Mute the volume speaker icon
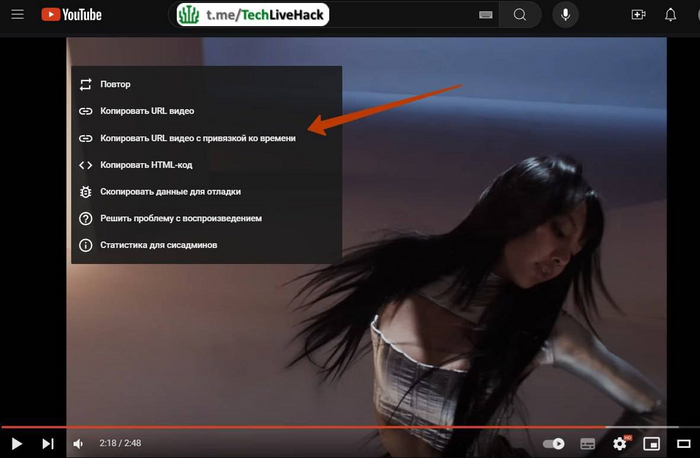The image size is (700, 458). 78,444
